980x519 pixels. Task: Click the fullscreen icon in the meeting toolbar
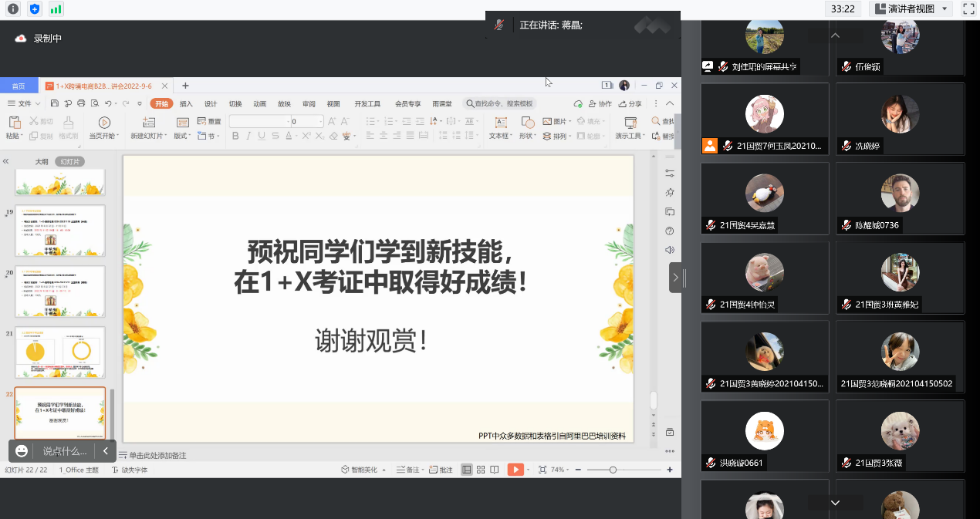coord(968,9)
